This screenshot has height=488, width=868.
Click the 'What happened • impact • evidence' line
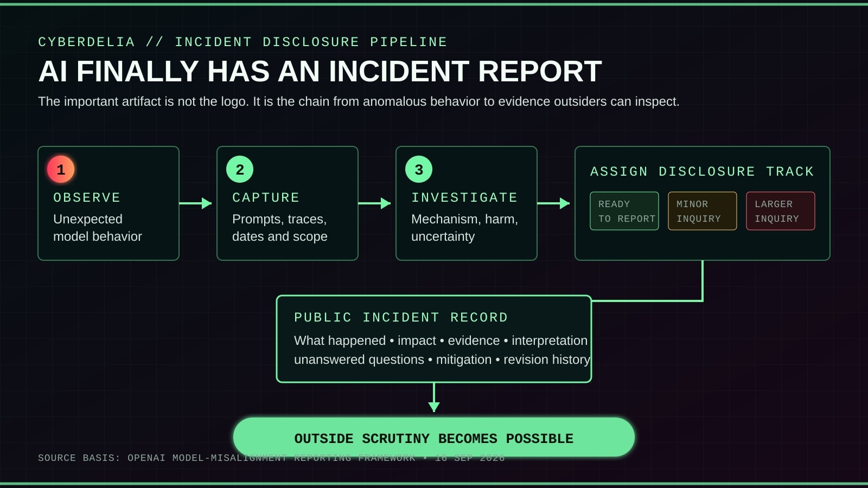pos(441,341)
